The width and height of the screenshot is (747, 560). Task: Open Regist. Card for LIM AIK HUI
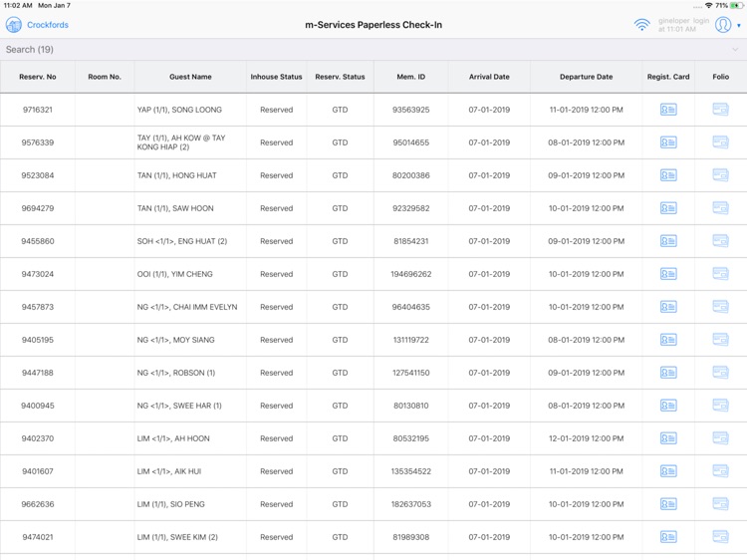coord(668,471)
